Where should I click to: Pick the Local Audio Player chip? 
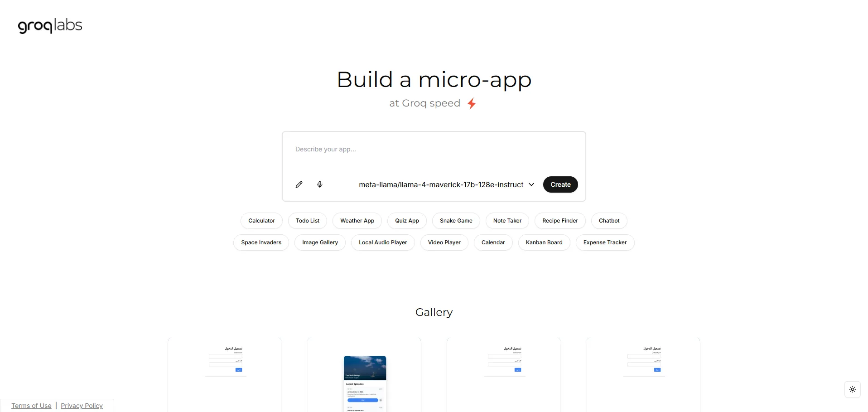click(x=383, y=242)
